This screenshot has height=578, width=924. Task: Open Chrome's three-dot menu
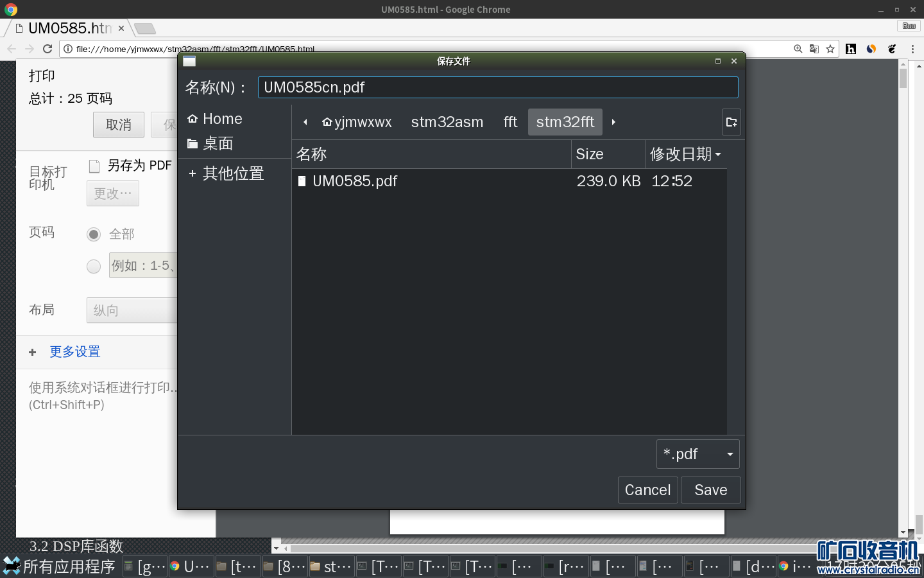coord(912,49)
